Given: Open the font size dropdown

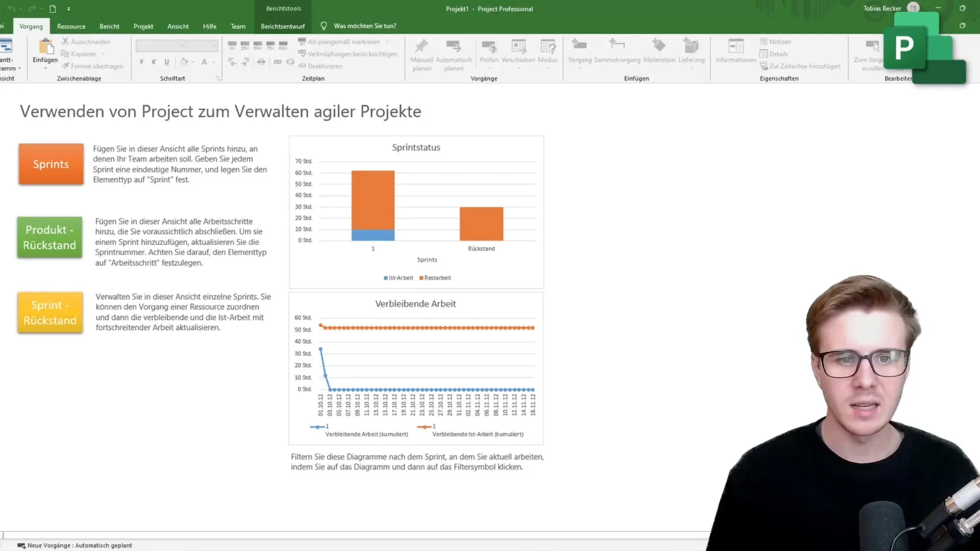Looking at the screenshot, I should 214,46.
